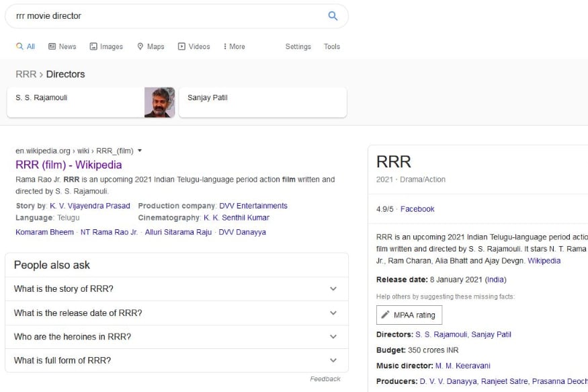Screen dimensions: 588x392
Task: Open the More menu
Action: click(x=234, y=46)
